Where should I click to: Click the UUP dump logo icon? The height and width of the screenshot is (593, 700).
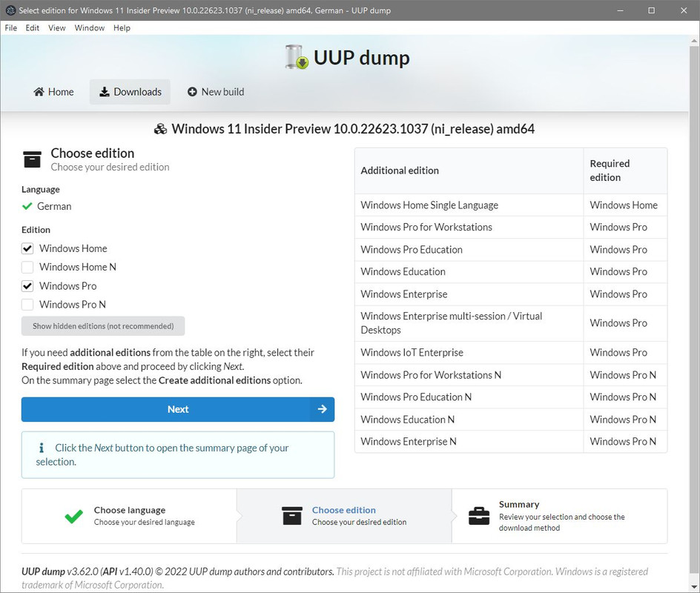297,57
